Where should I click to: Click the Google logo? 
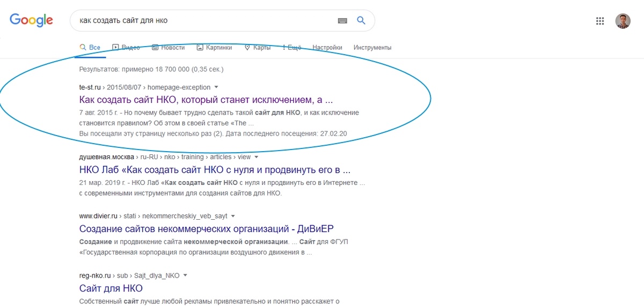coord(31,20)
